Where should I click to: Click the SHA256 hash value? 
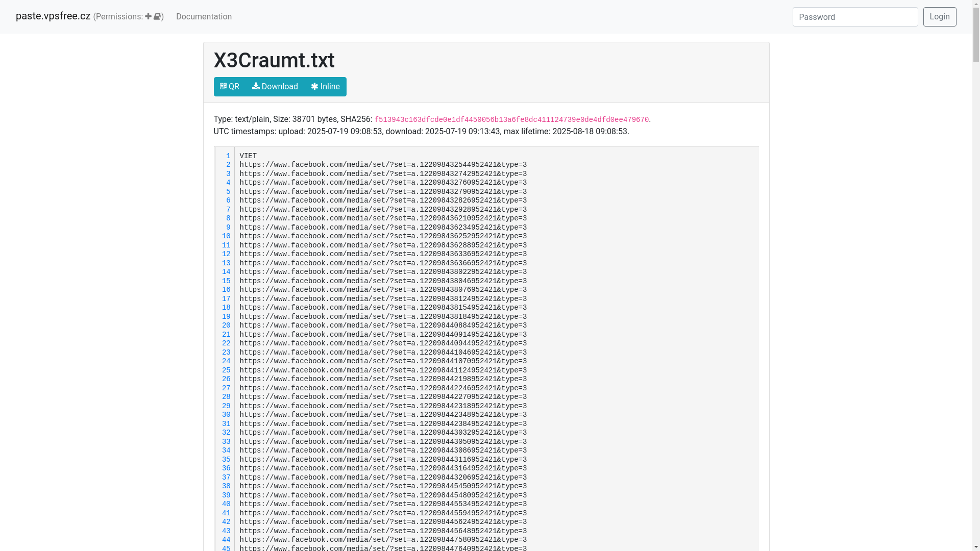[x=511, y=120]
